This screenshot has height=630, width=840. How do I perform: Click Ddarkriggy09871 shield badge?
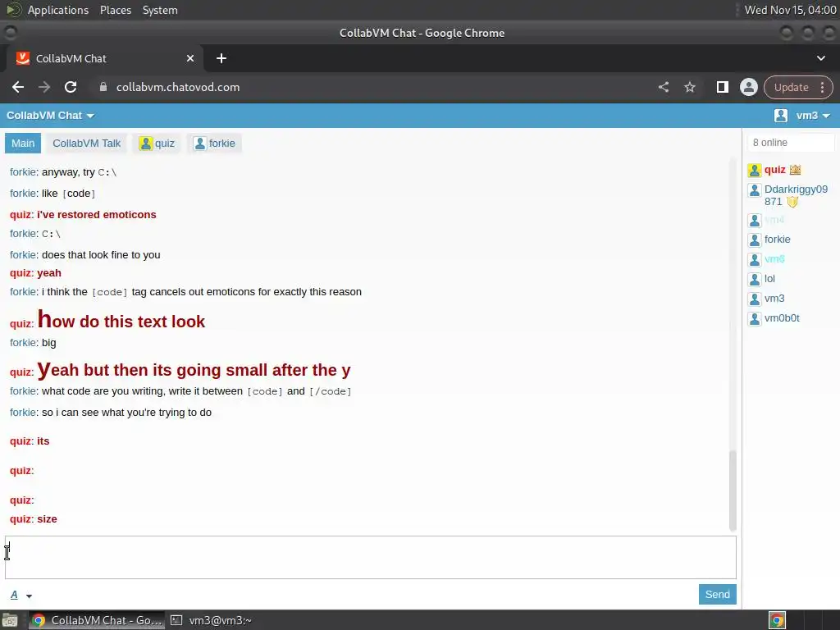(x=792, y=202)
